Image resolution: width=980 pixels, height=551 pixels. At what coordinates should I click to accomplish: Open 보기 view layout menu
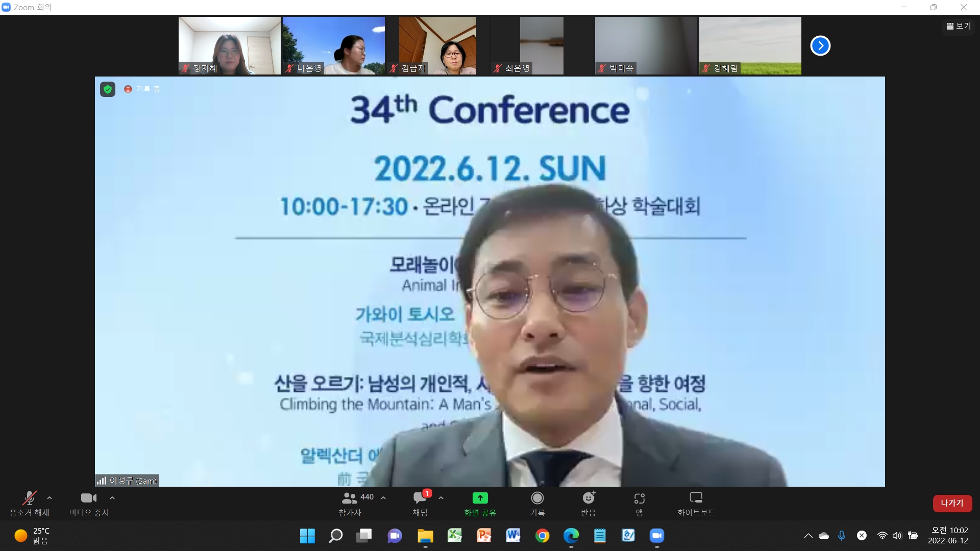coord(959,26)
